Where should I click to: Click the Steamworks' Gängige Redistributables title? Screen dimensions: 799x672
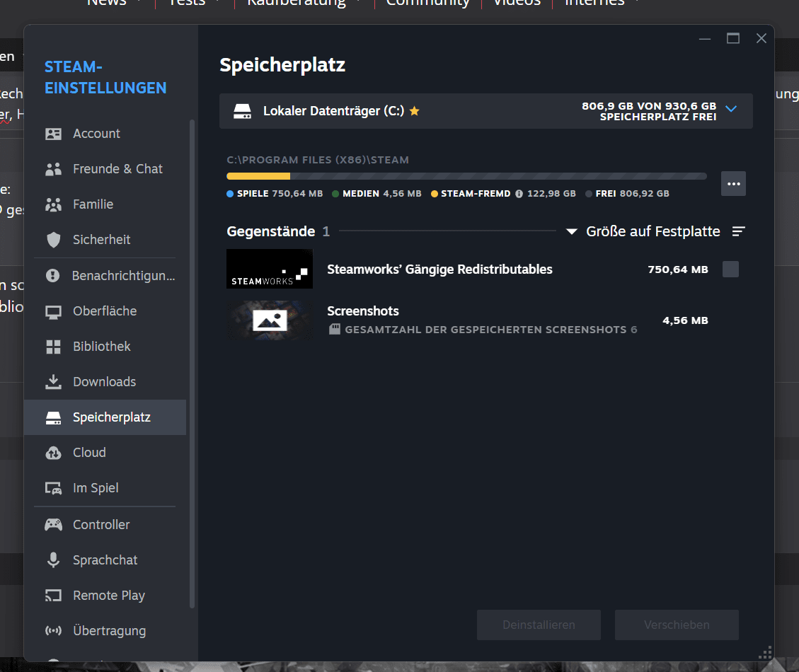coord(439,270)
